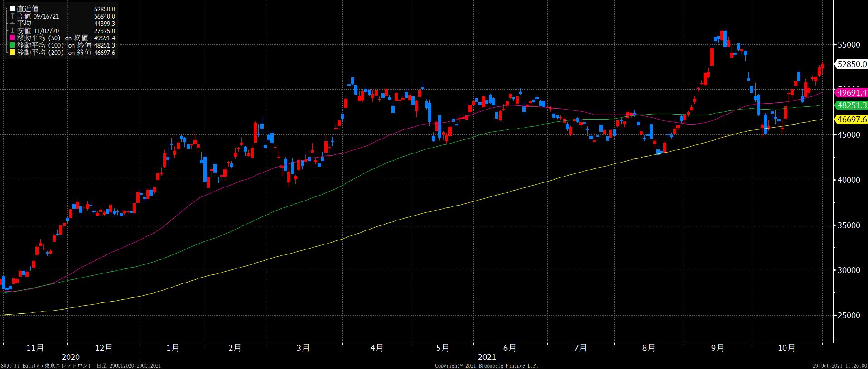868x369 pixels.
Task: Collapse the legend tree expander box
Action: [x=6, y=9]
